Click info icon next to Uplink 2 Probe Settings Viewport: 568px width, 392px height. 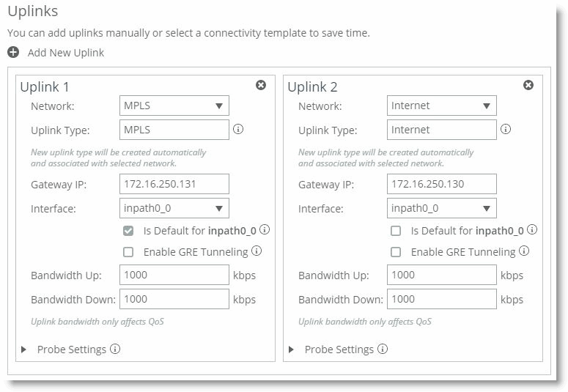point(383,350)
